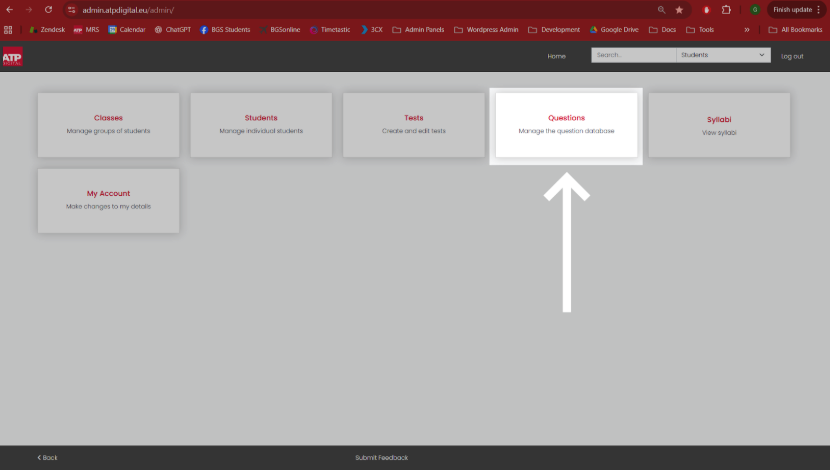Open the Questions card
The image size is (830, 470).
pyautogui.click(x=566, y=125)
